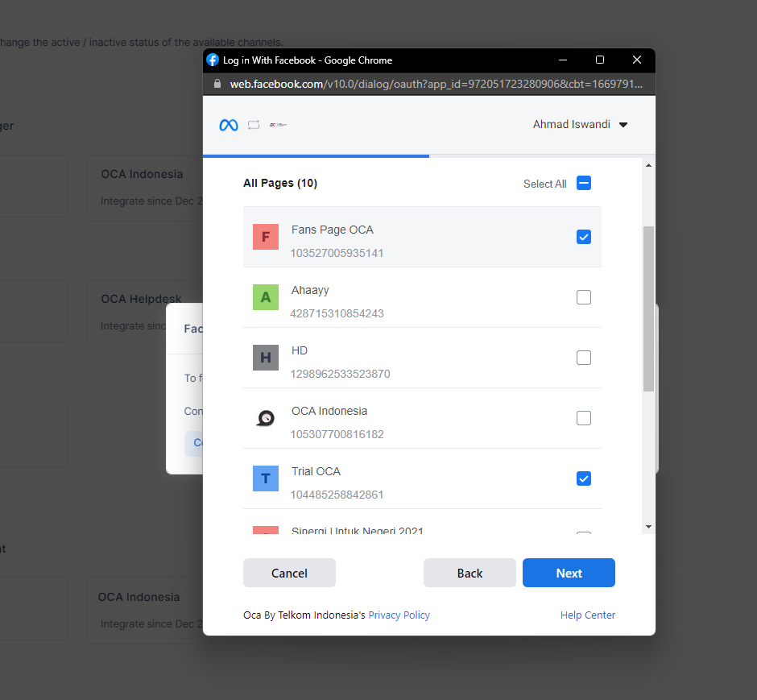Click the app logo next to the sync icon
757x700 pixels.
click(278, 125)
